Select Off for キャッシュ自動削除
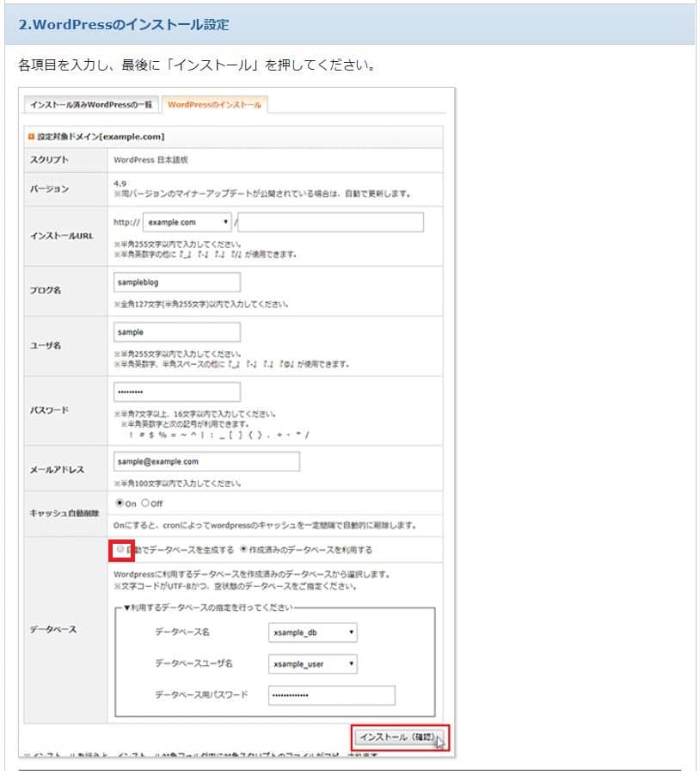This screenshot has height=771, width=700. 144,503
